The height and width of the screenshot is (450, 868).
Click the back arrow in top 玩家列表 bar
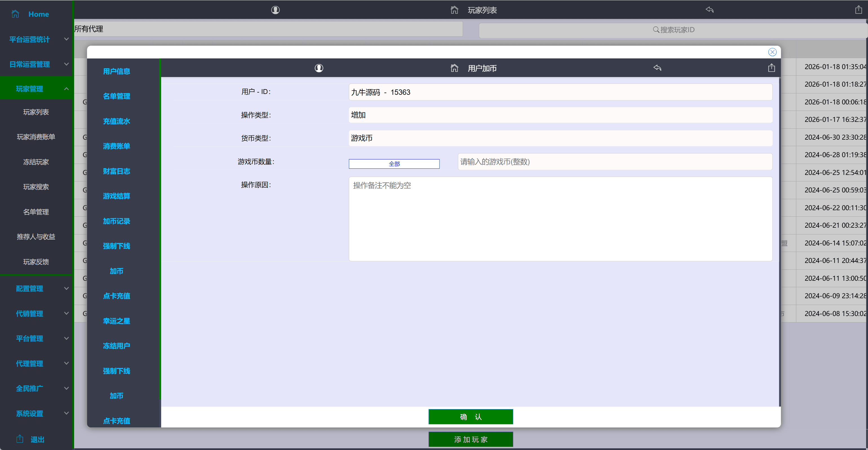(x=709, y=10)
